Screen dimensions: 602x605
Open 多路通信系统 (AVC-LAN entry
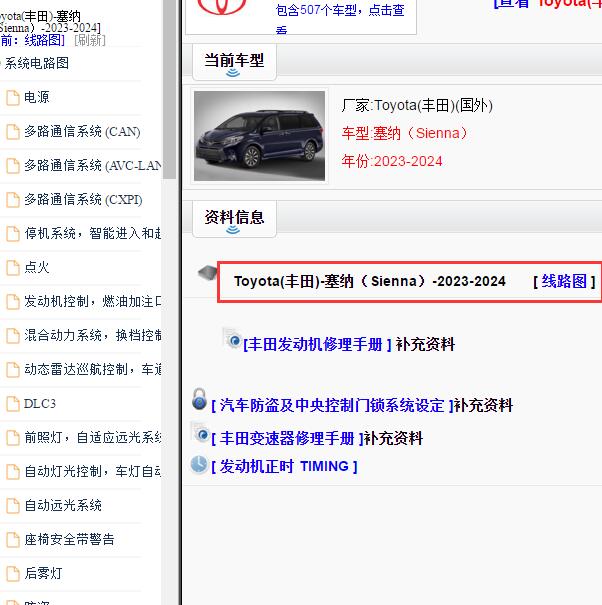92,166
